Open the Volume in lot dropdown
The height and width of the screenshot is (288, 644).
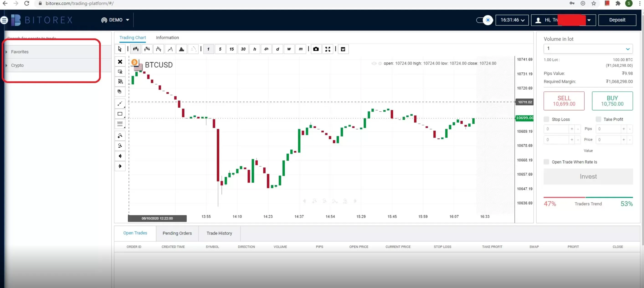588,49
